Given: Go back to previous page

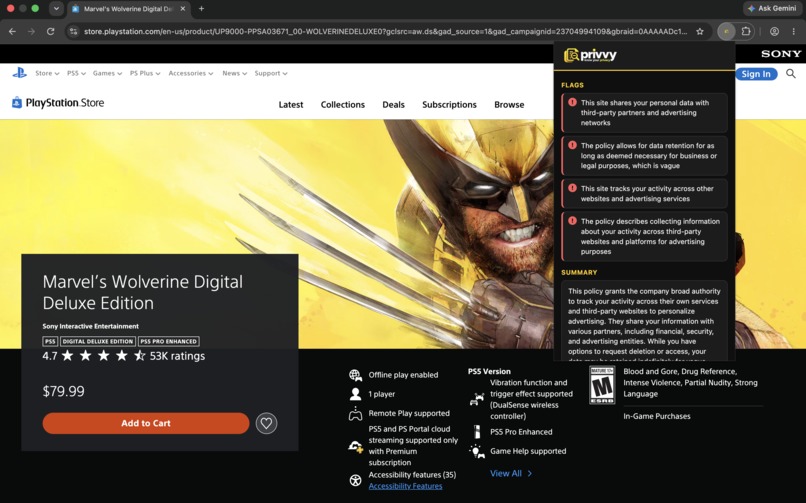Looking at the screenshot, I should (x=12, y=31).
